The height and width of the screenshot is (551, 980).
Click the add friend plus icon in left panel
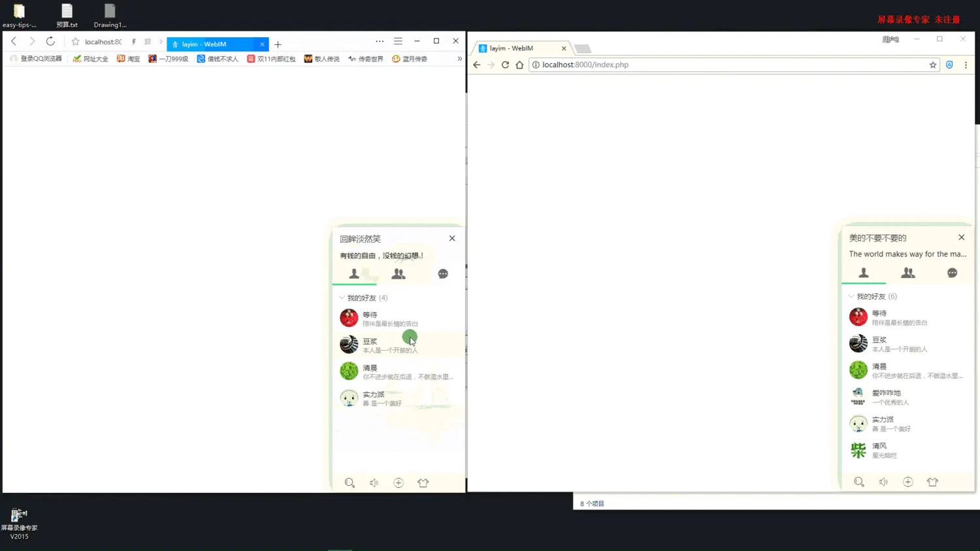[399, 483]
